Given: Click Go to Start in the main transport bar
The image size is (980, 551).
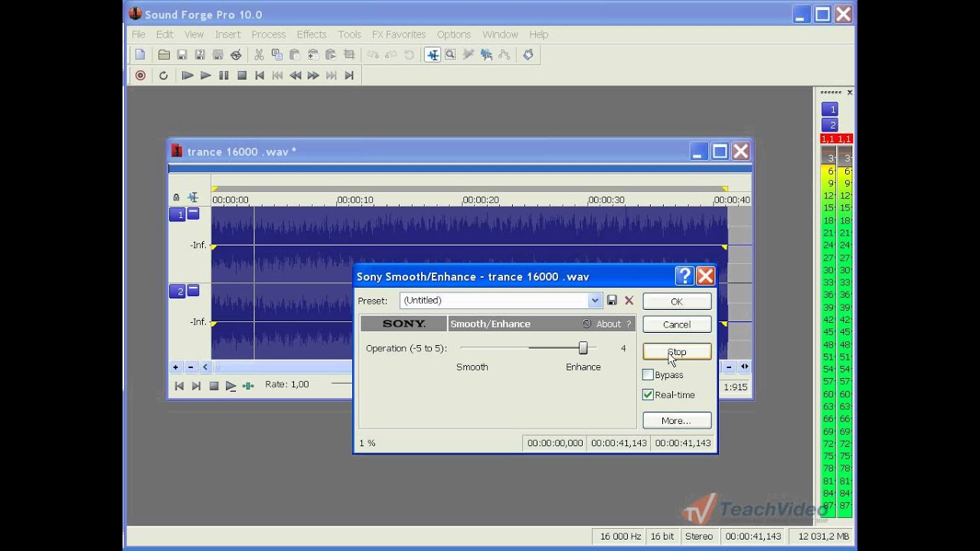Looking at the screenshot, I should (x=260, y=75).
